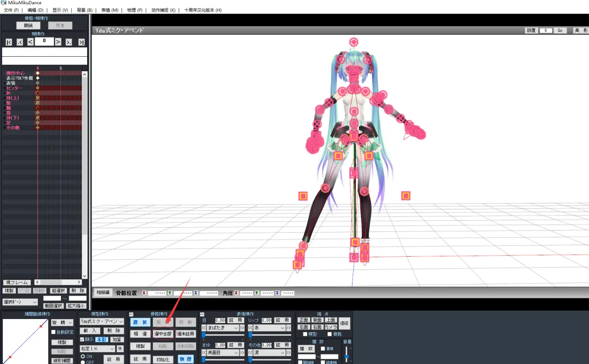The height and width of the screenshot is (364, 589).
Task: Toggle 自動設定 checkbox in interpolation panel
Action: [53, 332]
